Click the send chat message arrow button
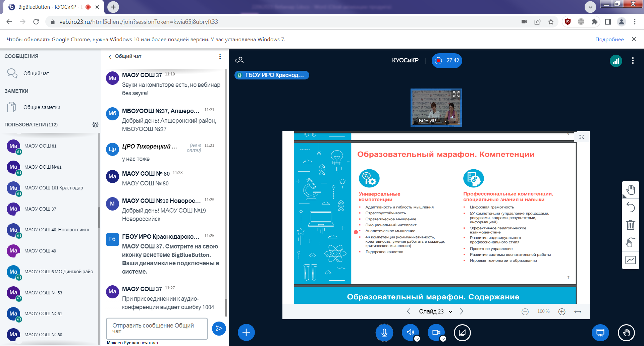The image size is (644, 346). pyautogui.click(x=219, y=329)
